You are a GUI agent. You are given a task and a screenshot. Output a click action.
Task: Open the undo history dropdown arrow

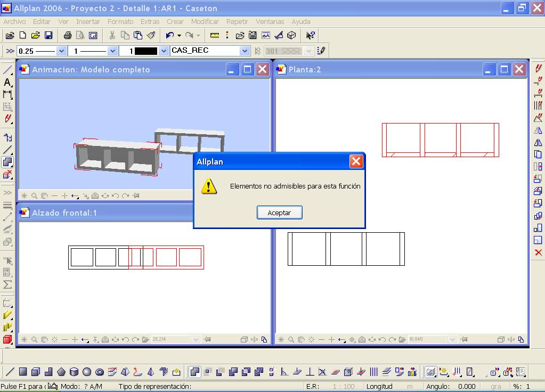click(x=179, y=36)
